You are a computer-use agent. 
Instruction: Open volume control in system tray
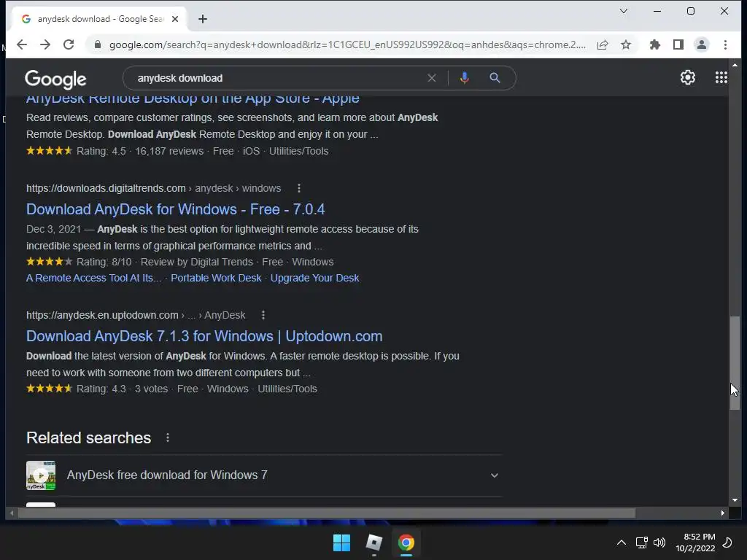[x=659, y=542]
